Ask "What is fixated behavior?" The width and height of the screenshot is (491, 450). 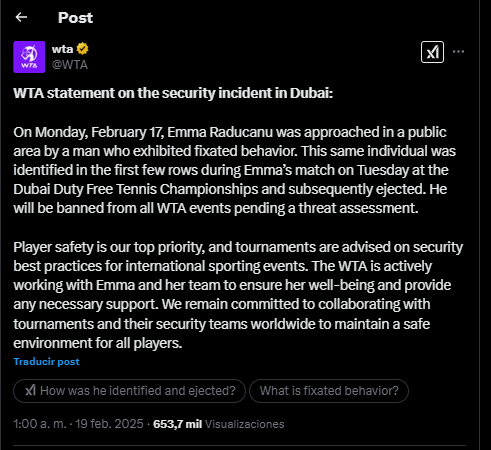coord(329,391)
